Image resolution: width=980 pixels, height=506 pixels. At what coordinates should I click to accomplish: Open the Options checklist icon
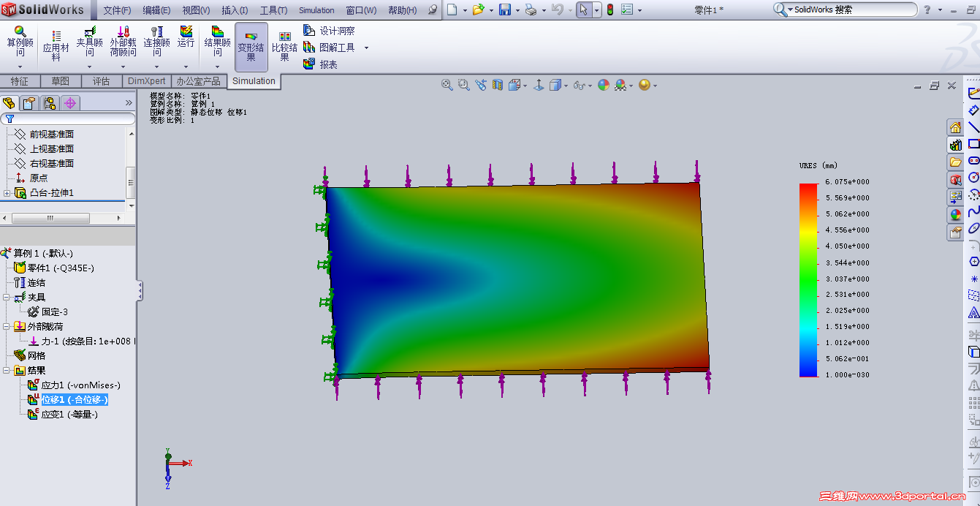click(627, 10)
